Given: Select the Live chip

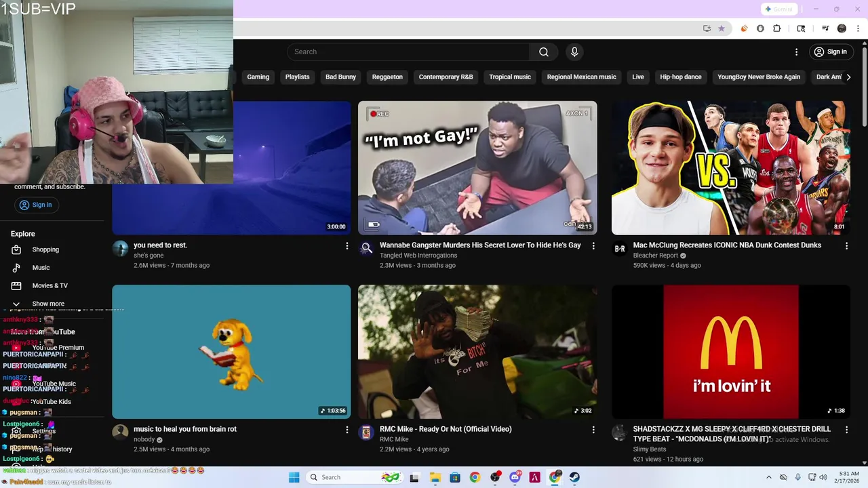Looking at the screenshot, I should click(x=638, y=77).
